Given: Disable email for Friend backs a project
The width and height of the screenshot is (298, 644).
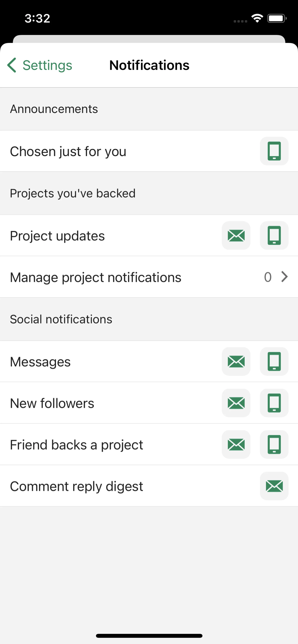Looking at the screenshot, I should click(236, 444).
